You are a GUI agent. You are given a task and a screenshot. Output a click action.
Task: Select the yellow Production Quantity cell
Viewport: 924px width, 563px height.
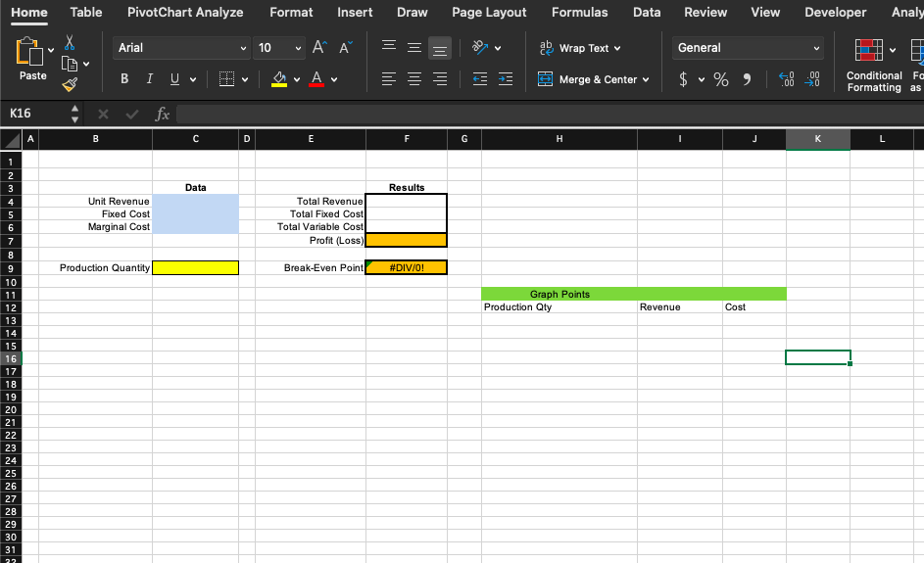point(196,268)
